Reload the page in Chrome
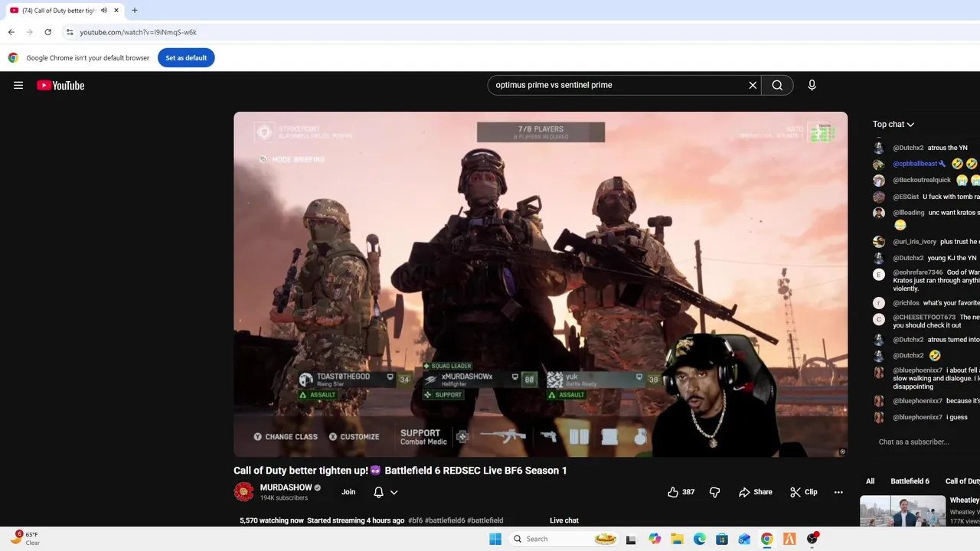Viewport: 980px width, 551px height. pyautogui.click(x=47, y=32)
